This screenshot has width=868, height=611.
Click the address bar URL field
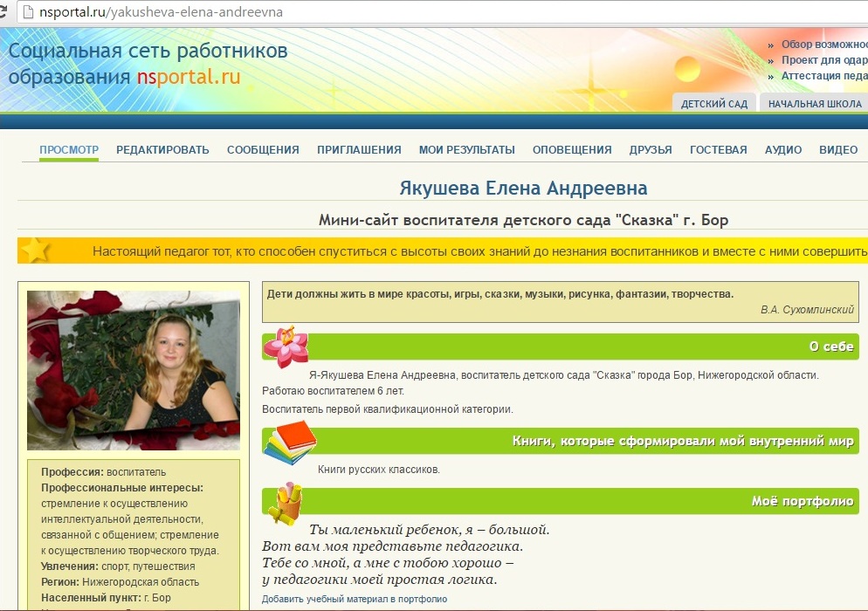tap(443, 11)
